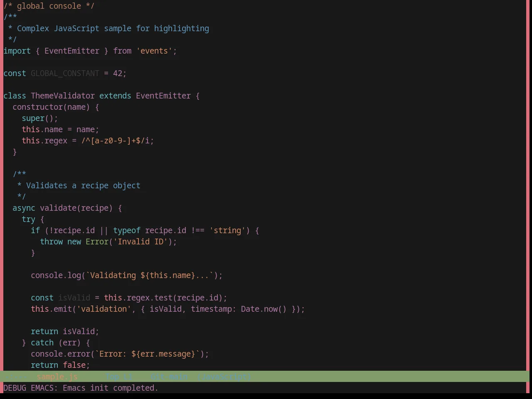Click 'const' before GLOBAL_CONSTANT
This screenshot has width=532, height=399.
pyautogui.click(x=15, y=73)
